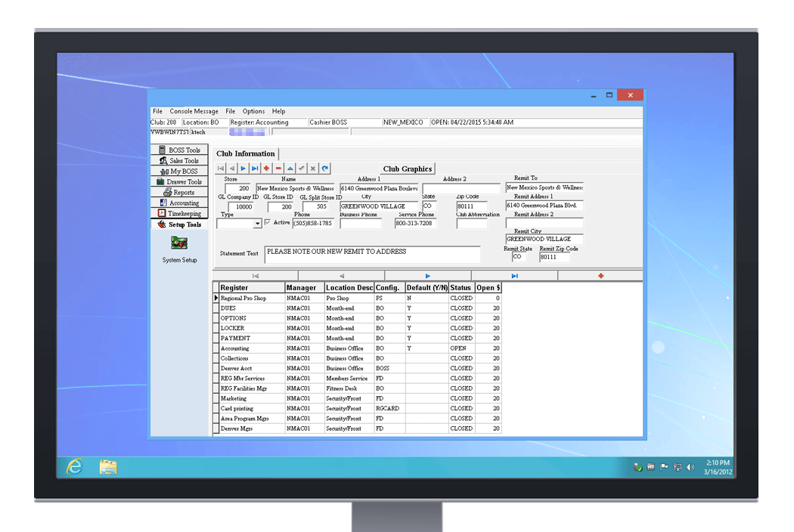Screen dimensions: 794x532
Task: Click the GL Company ID field
Action: pyautogui.click(x=241, y=206)
